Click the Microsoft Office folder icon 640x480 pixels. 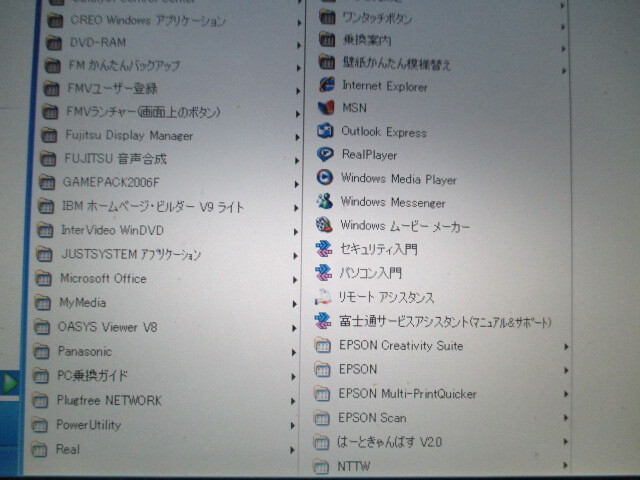pos(43,279)
